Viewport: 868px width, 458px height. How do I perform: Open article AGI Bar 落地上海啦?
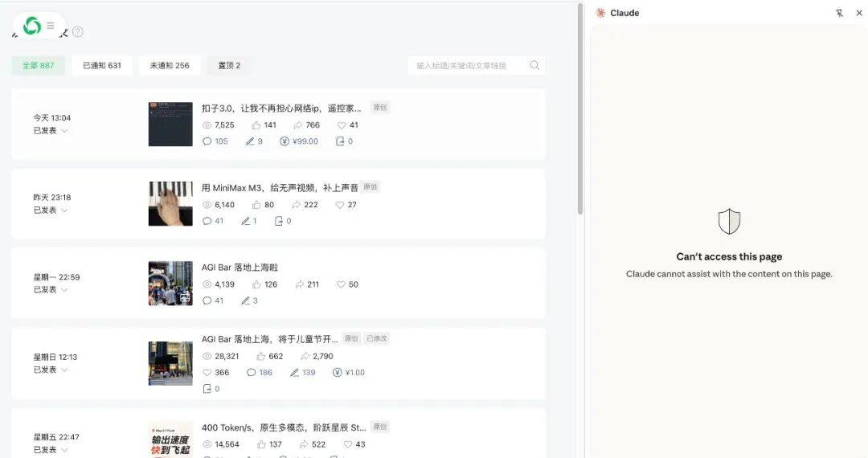click(240, 267)
